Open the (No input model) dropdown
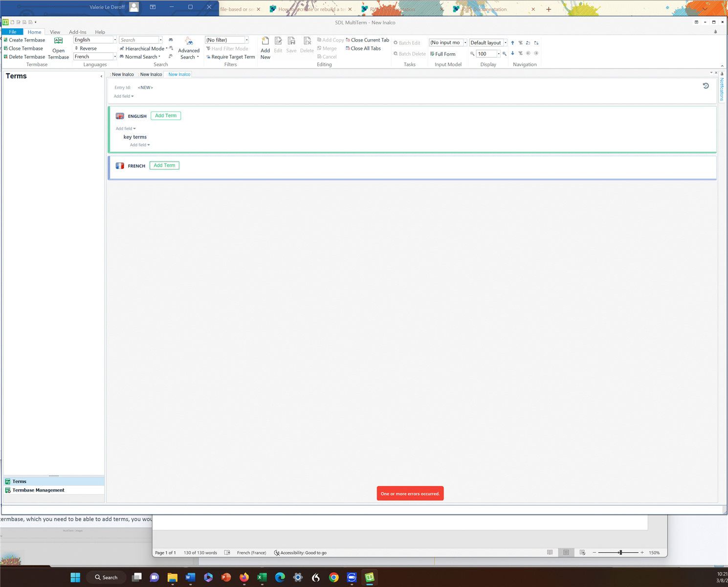This screenshot has height=587, width=728. [x=465, y=43]
